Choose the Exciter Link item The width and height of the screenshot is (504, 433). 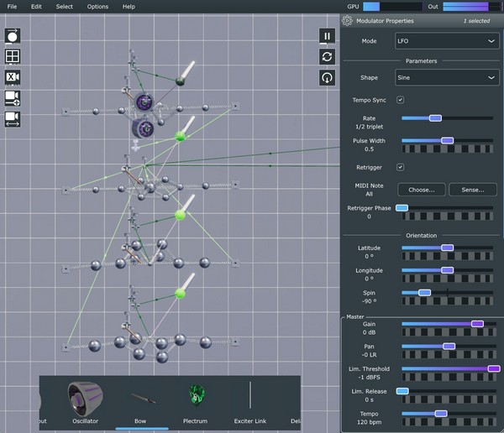[250, 399]
